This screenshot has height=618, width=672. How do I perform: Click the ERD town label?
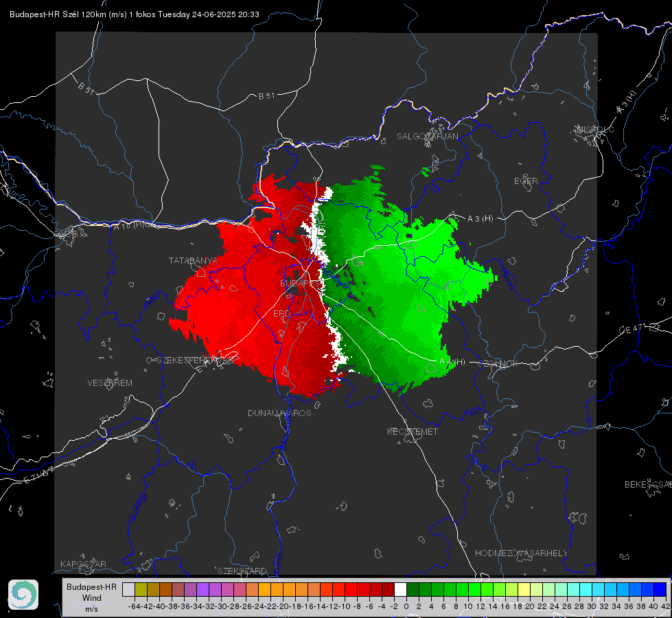coord(281,314)
